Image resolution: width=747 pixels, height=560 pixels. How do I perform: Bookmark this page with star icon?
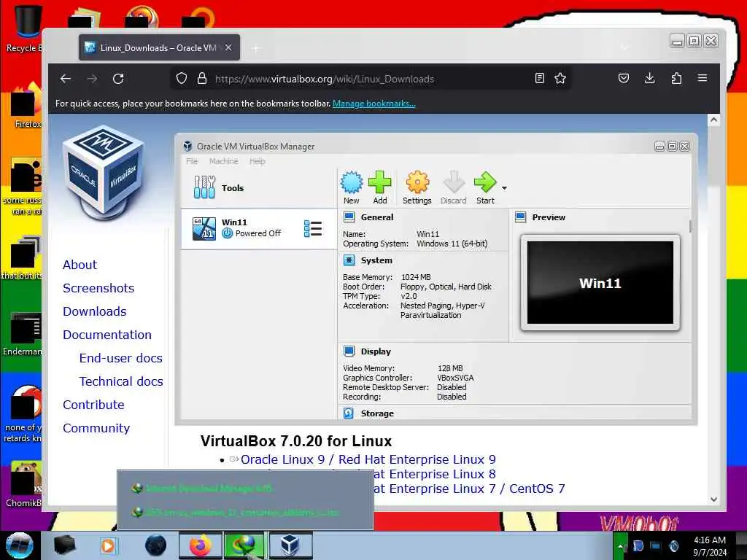[x=560, y=78]
